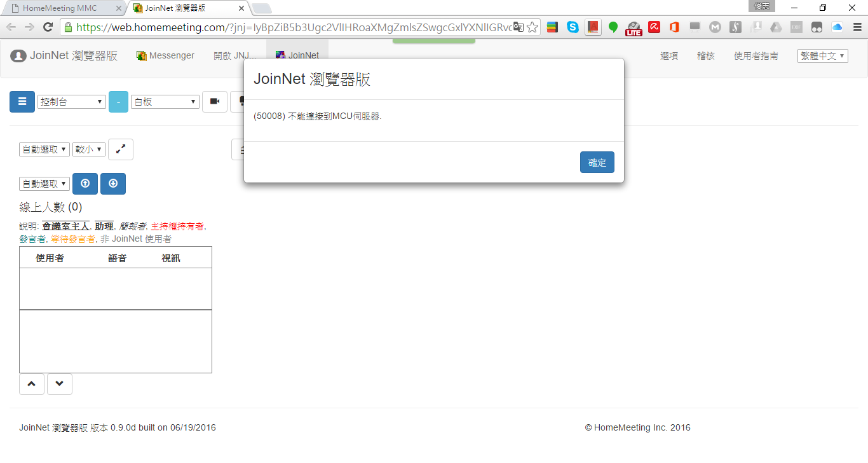Click 確定 to dismiss the error dialog

(597, 162)
